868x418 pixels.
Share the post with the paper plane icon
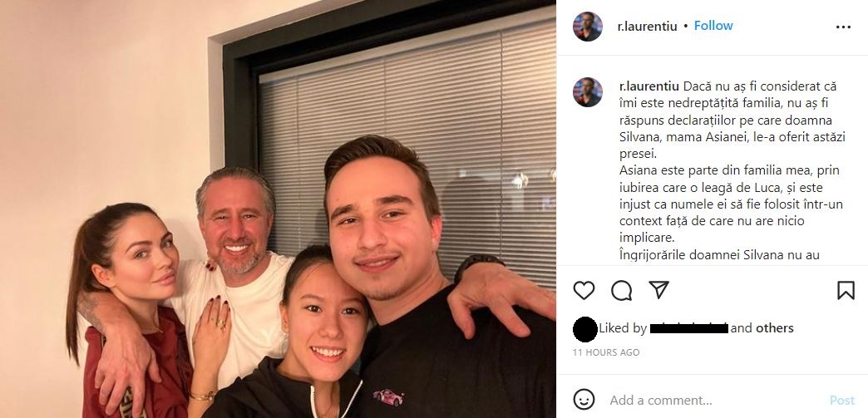[x=658, y=289]
